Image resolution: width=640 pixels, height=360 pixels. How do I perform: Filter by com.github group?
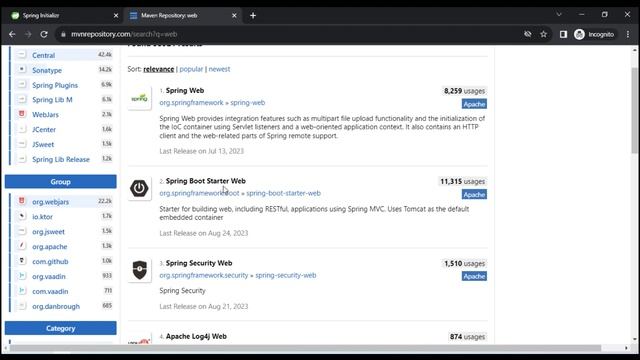pyautogui.click(x=50, y=262)
